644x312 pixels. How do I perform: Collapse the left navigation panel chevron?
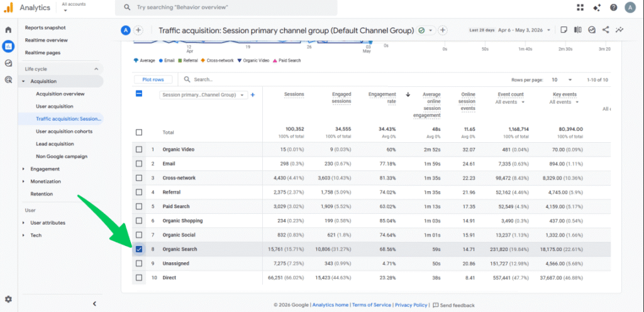(x=94, y=304)
